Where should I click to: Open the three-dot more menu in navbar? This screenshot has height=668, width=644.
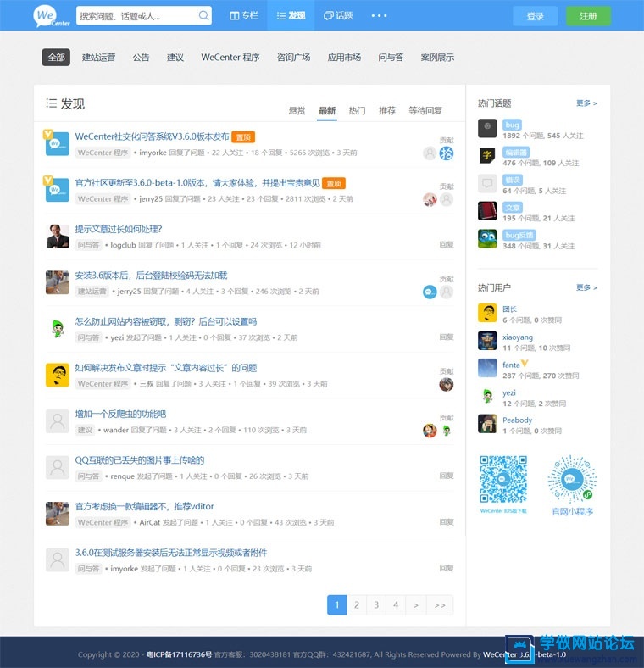tap(379, 16)
